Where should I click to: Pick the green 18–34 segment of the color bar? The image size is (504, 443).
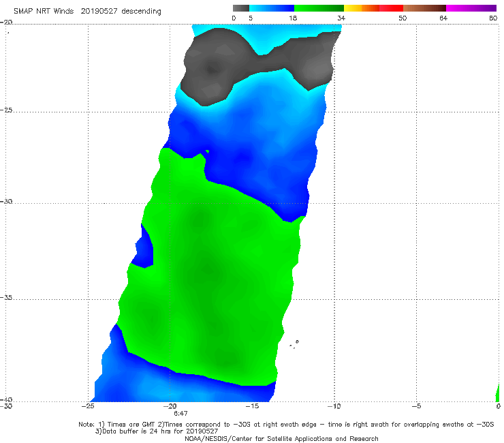319,8
